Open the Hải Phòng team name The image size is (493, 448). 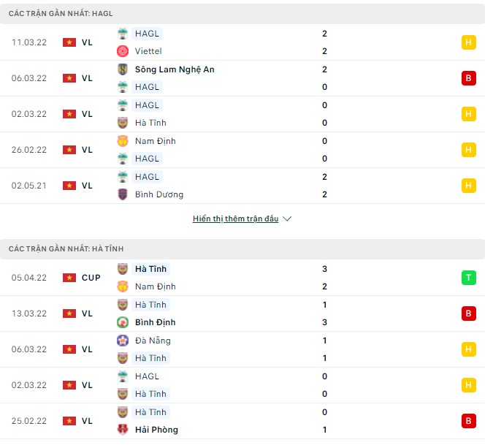coord(156,430)
